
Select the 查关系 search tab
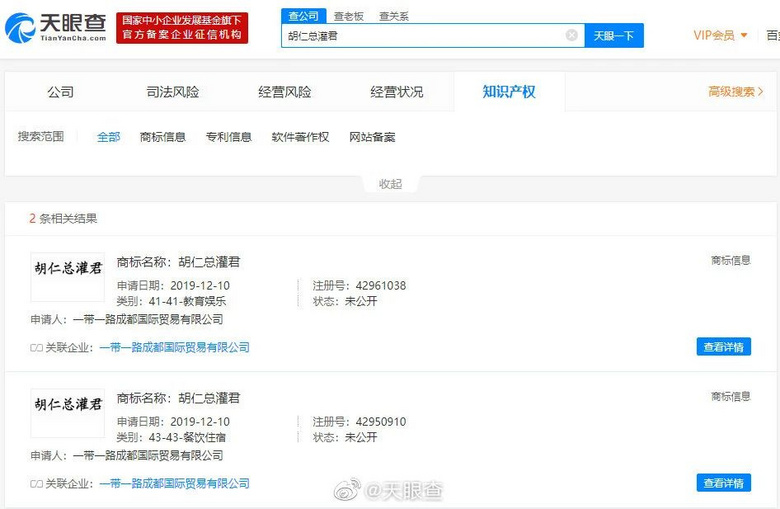(x=394, y=16)
